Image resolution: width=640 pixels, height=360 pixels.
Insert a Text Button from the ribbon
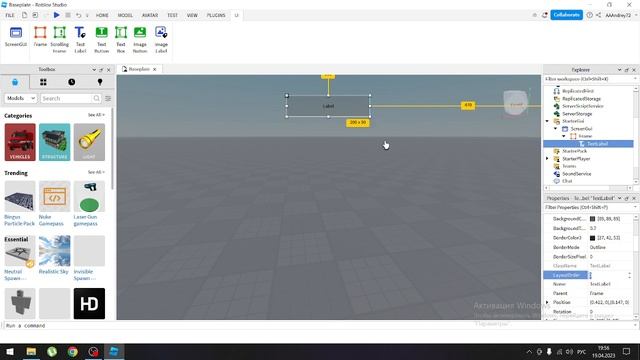[101, 40]
